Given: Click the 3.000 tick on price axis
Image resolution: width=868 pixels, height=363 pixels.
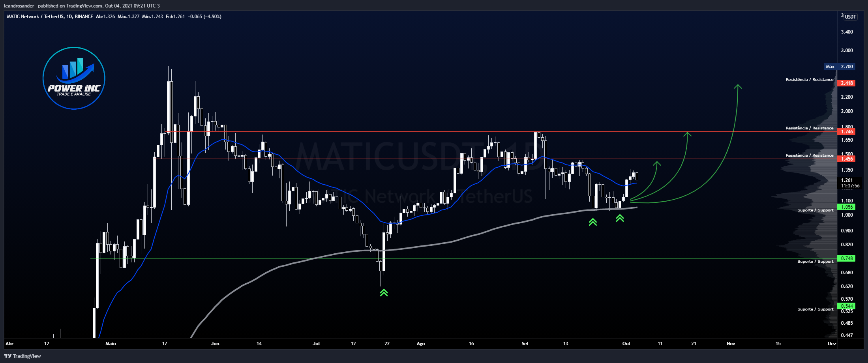Looking at the screenshot, I should pos(847,51).
